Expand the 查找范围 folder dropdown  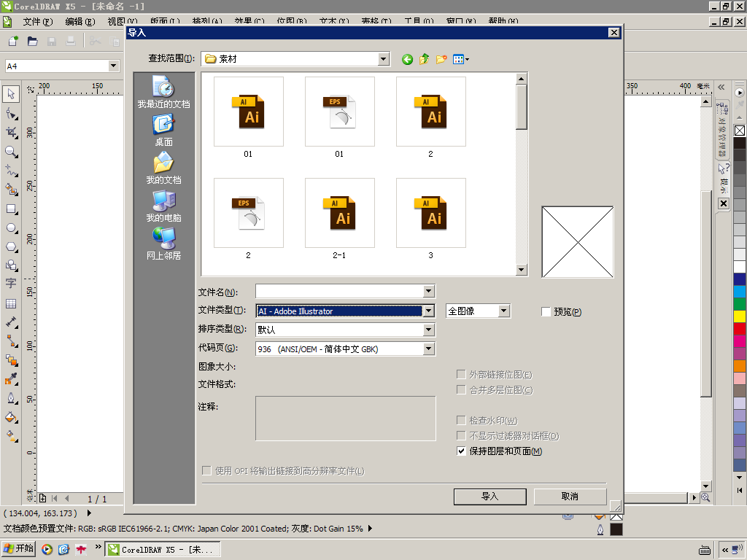click(384, 59)
